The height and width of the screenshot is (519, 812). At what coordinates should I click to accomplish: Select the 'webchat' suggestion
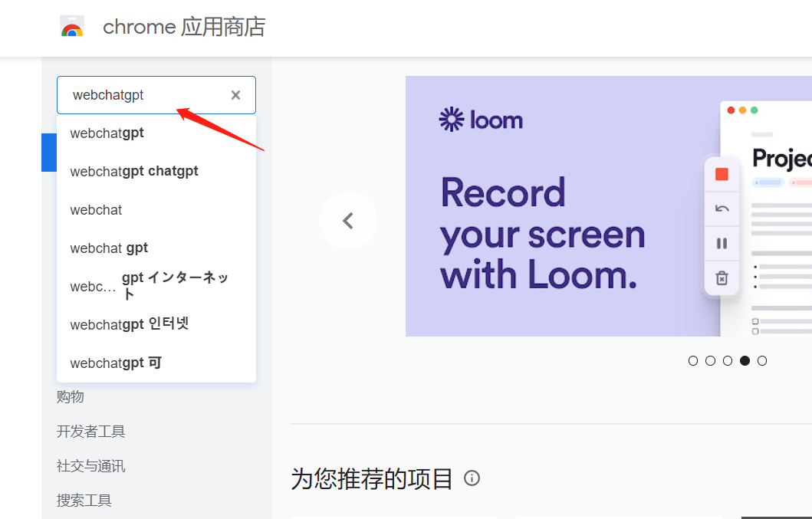tap(156, 210)
